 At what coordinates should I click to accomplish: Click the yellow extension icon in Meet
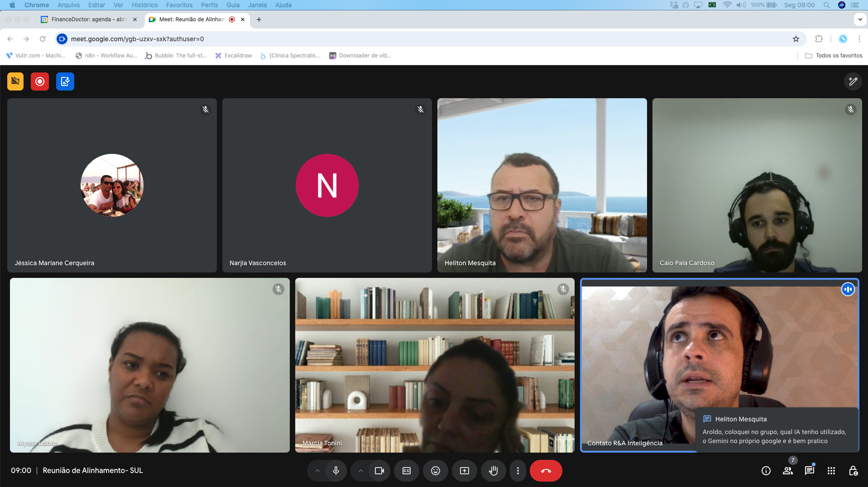(15, 81)
